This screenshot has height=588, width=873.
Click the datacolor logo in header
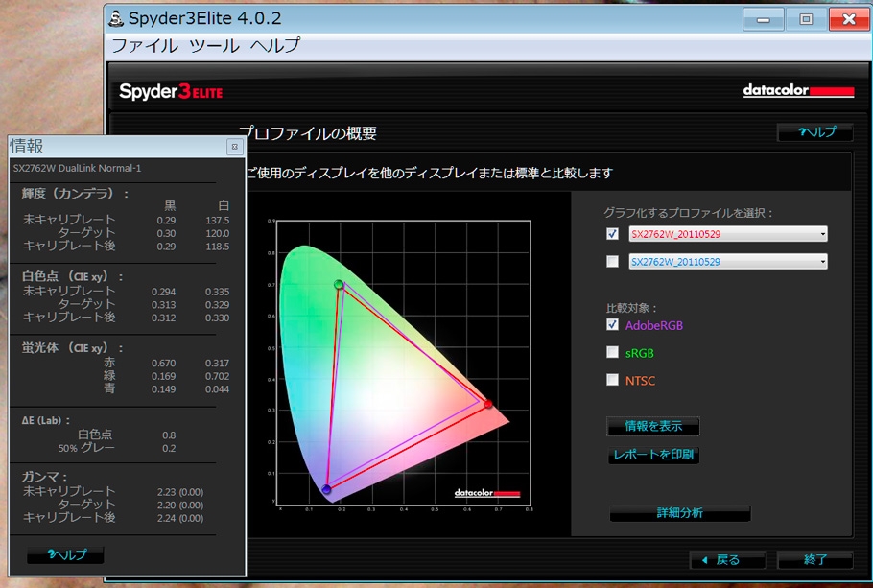798,91
